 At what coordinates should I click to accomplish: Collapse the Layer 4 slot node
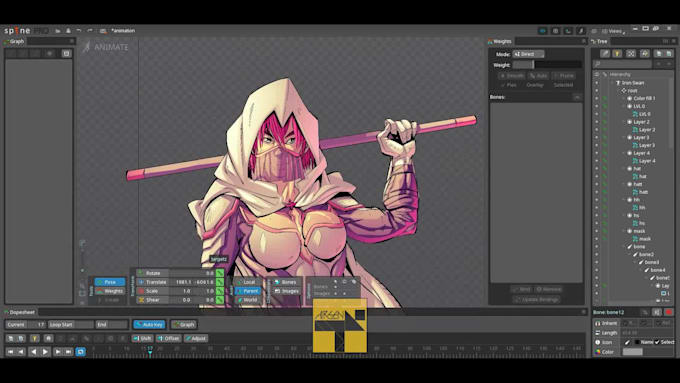(x=624, y=153)
